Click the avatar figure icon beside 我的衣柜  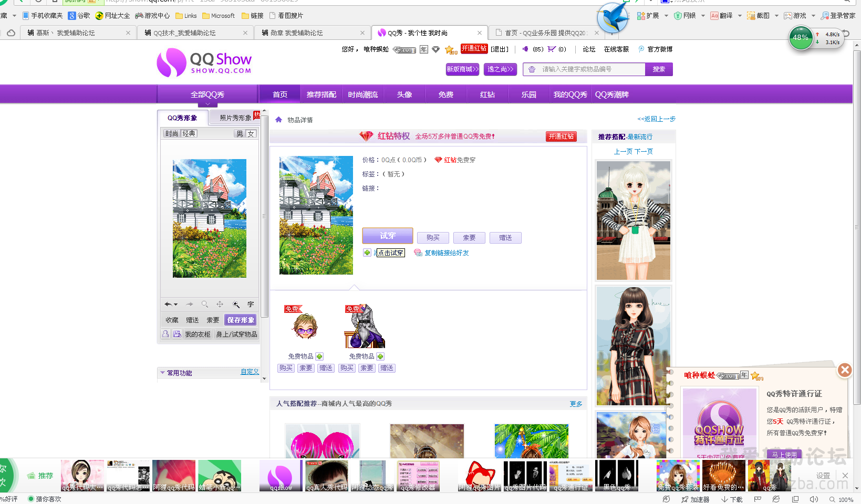click(166, 334)
